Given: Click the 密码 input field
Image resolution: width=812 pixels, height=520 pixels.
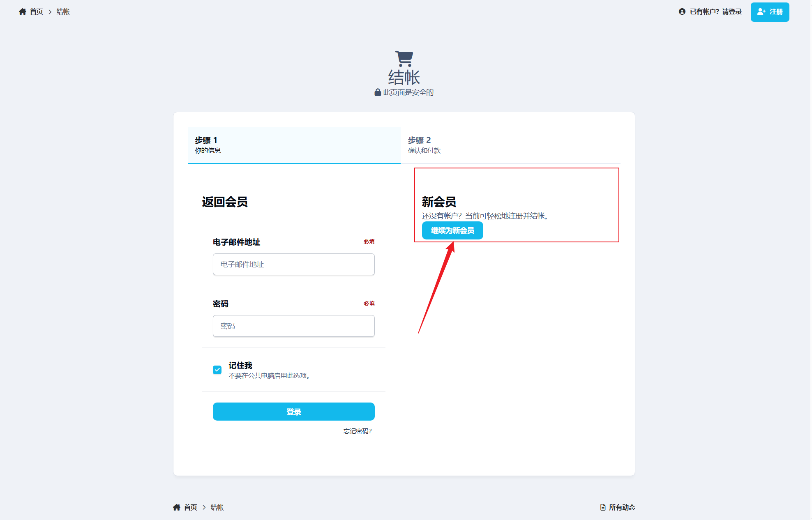Looking at the screenshot, I should click(294, 326).
